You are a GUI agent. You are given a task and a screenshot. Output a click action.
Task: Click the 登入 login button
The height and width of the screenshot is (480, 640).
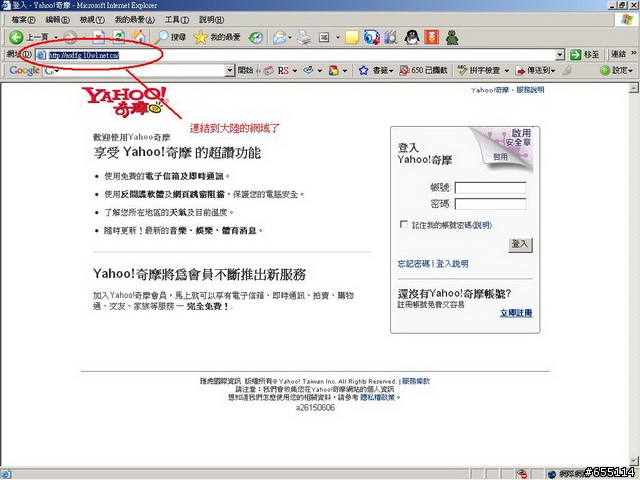click(520, 244)
